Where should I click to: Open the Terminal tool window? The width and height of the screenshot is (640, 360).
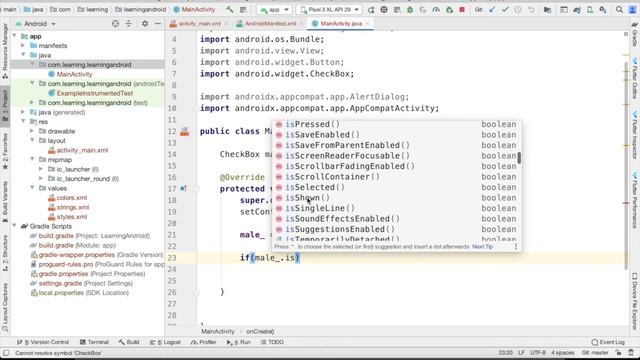tap(94, 342)
